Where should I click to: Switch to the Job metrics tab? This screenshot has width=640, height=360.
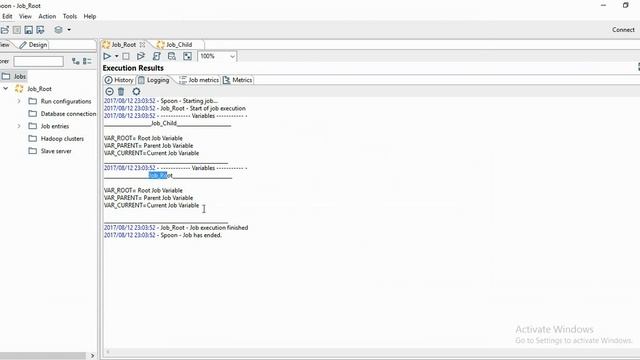[199, 80]
